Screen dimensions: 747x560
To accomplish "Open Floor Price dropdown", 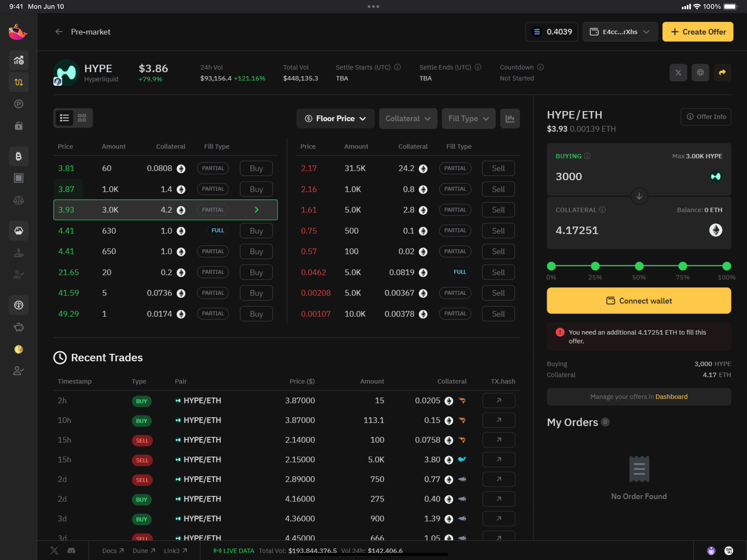I will tap(335, 118).
